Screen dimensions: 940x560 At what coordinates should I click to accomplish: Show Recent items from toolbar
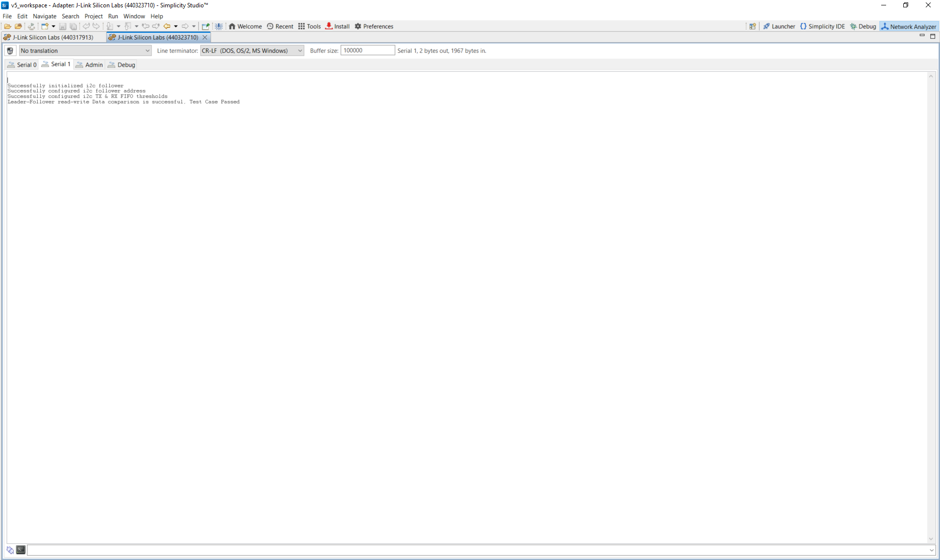[280, 26]
